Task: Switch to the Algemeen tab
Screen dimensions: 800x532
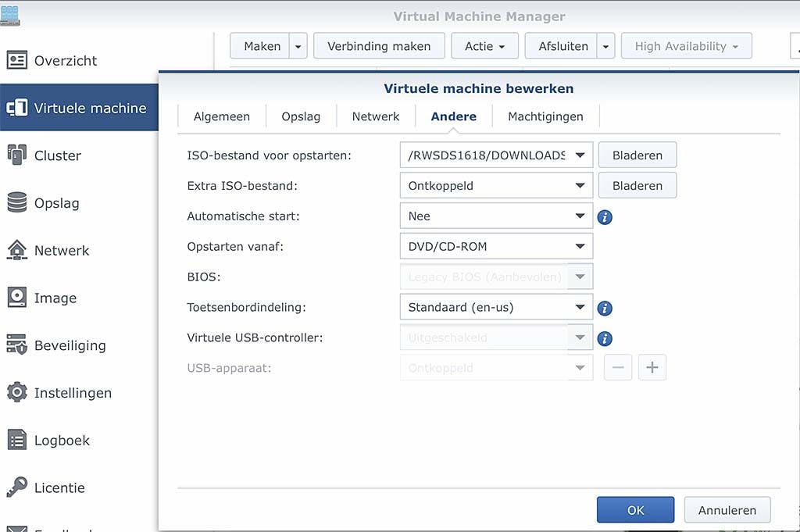Action: [222, 116]
